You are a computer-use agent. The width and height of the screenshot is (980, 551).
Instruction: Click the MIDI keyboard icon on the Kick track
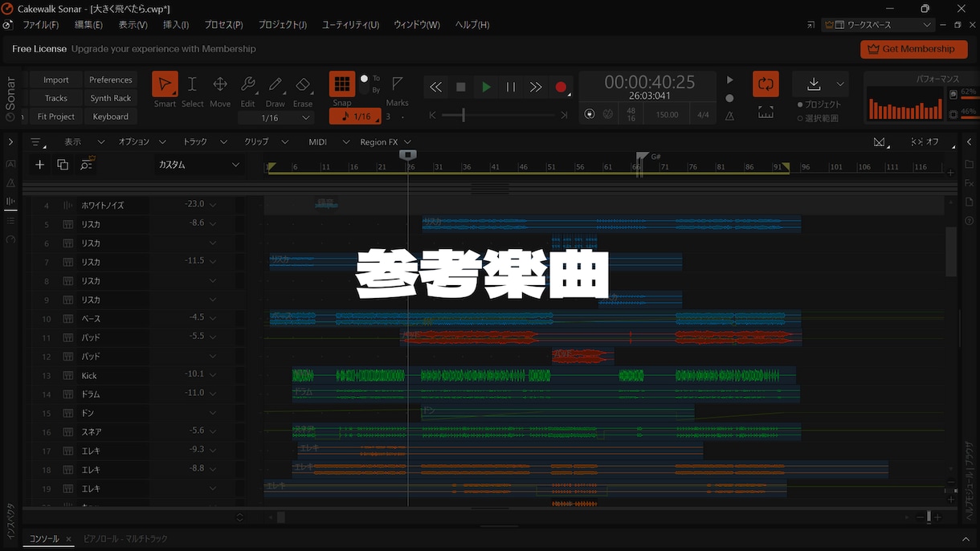pos(68,375)
